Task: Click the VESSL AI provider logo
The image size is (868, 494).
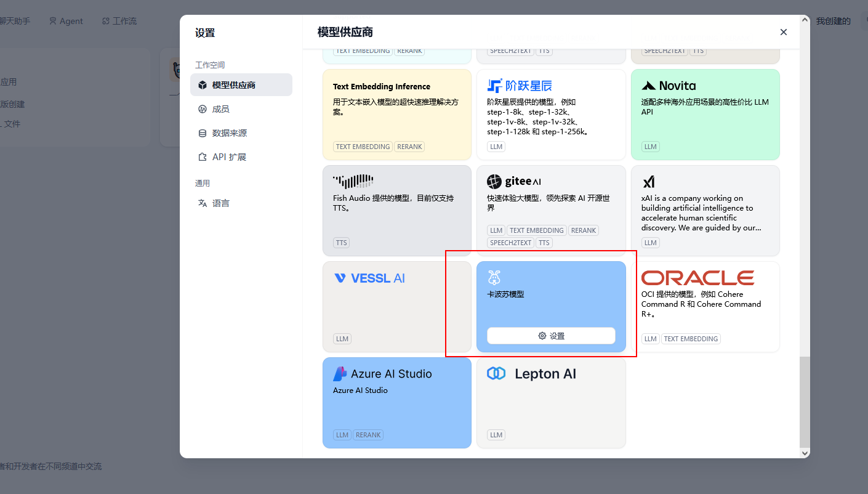Action: [x=369, y=278]
